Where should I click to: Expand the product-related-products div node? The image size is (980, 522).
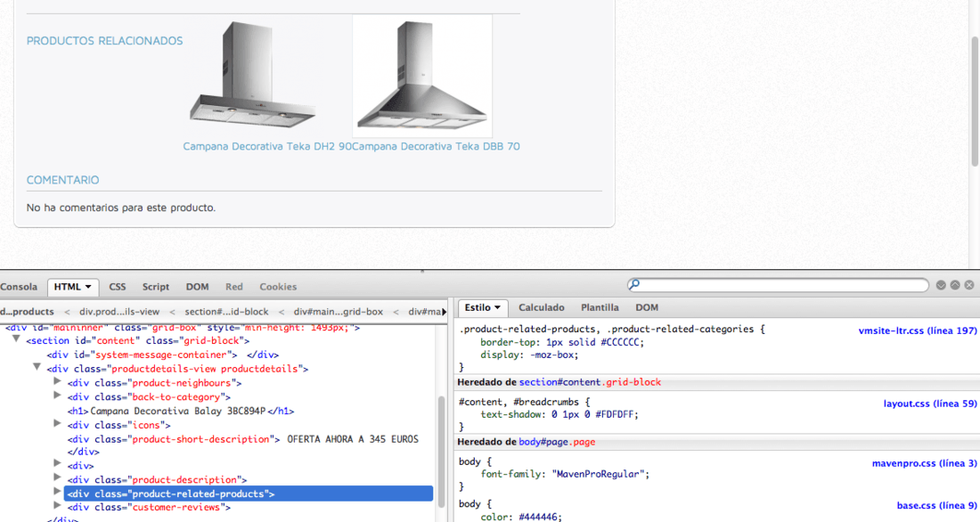58,492
